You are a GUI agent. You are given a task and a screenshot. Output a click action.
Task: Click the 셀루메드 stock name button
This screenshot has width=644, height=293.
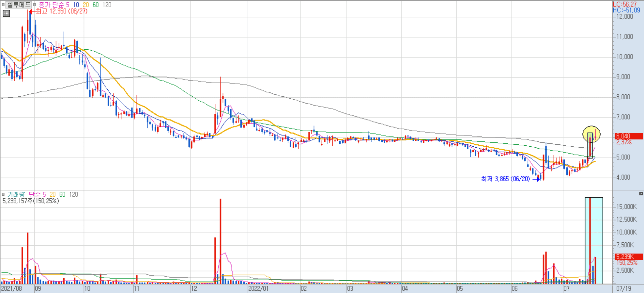19,5
